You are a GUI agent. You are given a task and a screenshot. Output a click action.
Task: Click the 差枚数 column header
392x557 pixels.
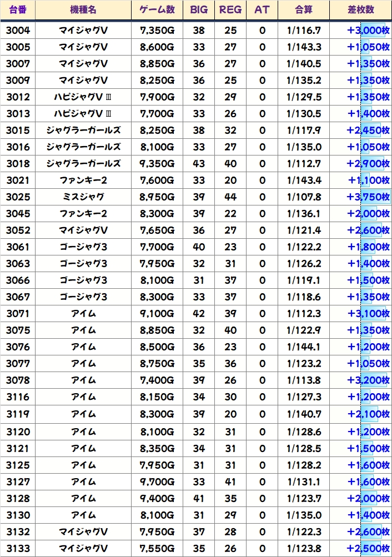tap(361, 9)
